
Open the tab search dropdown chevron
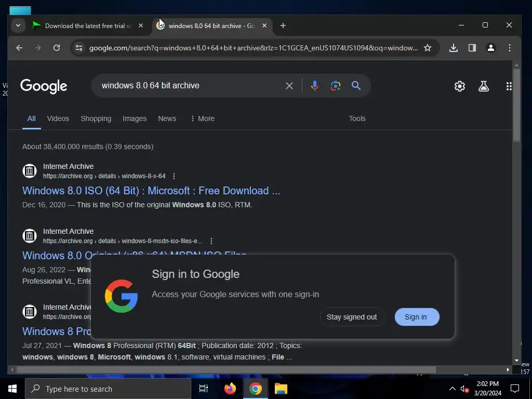coord(18,26)
